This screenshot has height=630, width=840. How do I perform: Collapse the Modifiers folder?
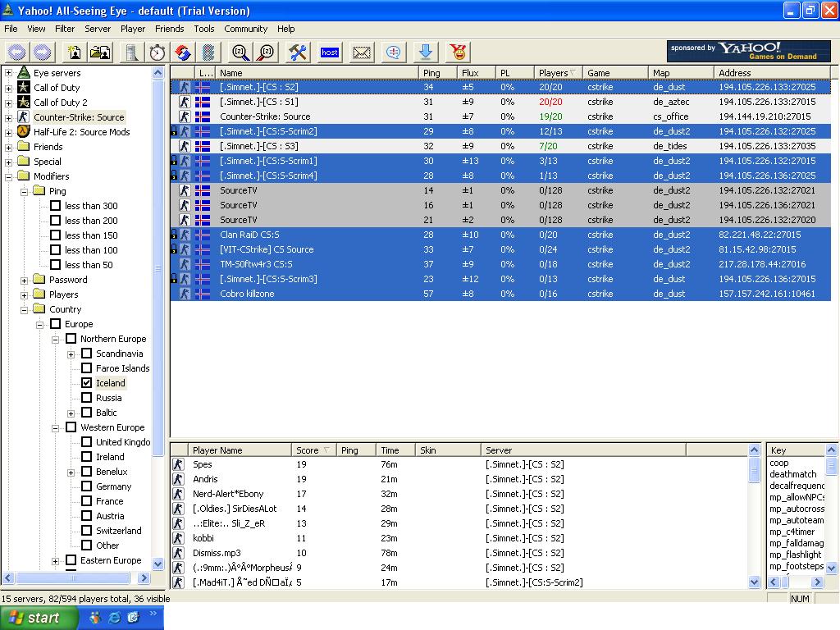pyautogui.click(x=8, y=177)
